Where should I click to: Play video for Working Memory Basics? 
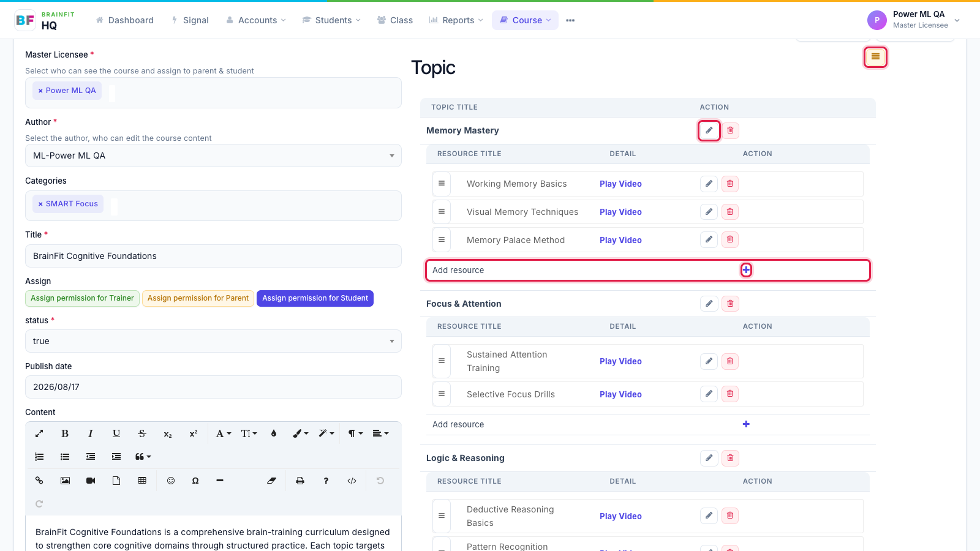click(x=620, y=184)
